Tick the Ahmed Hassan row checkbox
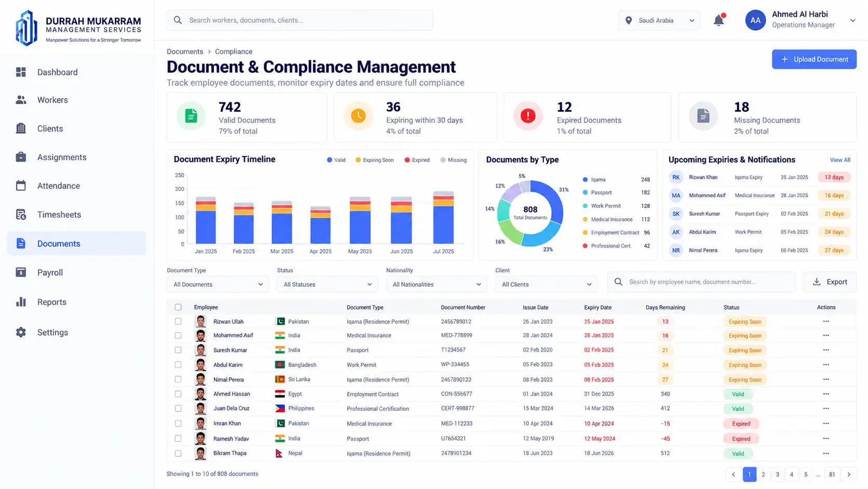 click(178, 394)
